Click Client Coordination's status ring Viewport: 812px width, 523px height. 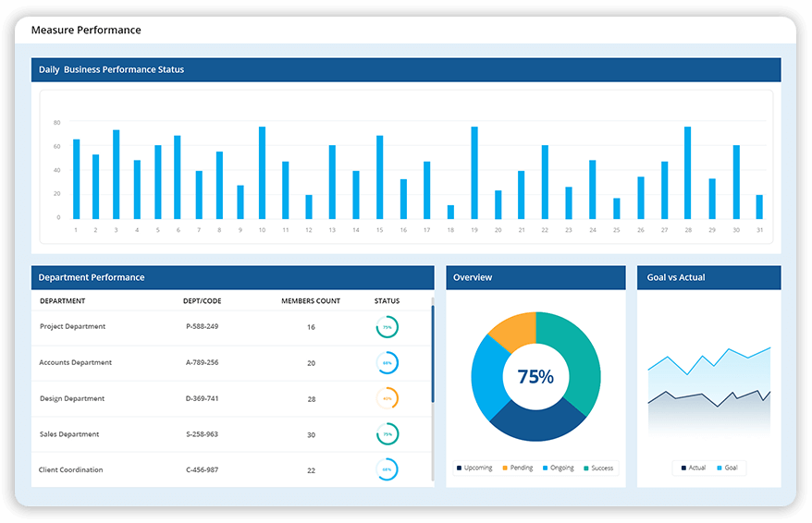[387, 470]
